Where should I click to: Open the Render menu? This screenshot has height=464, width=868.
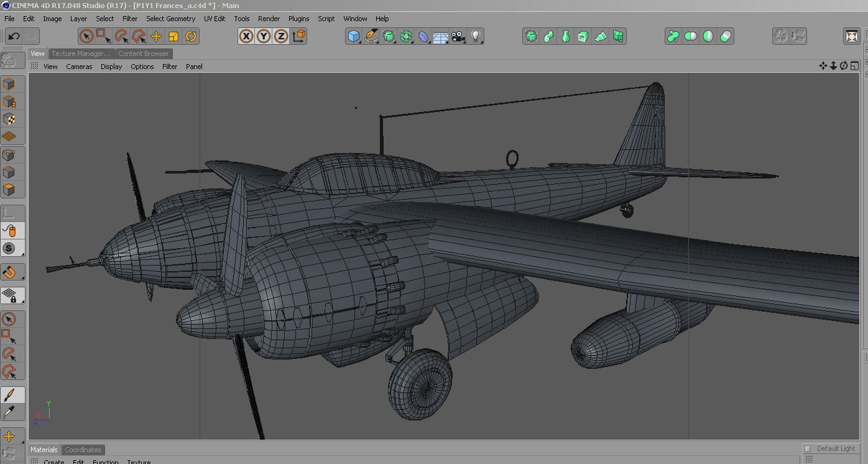tap(269, 19)
